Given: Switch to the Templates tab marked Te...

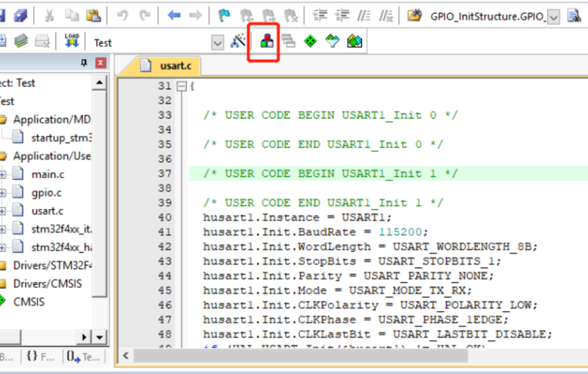Looking at the screenshot, I should pos(83,356).
